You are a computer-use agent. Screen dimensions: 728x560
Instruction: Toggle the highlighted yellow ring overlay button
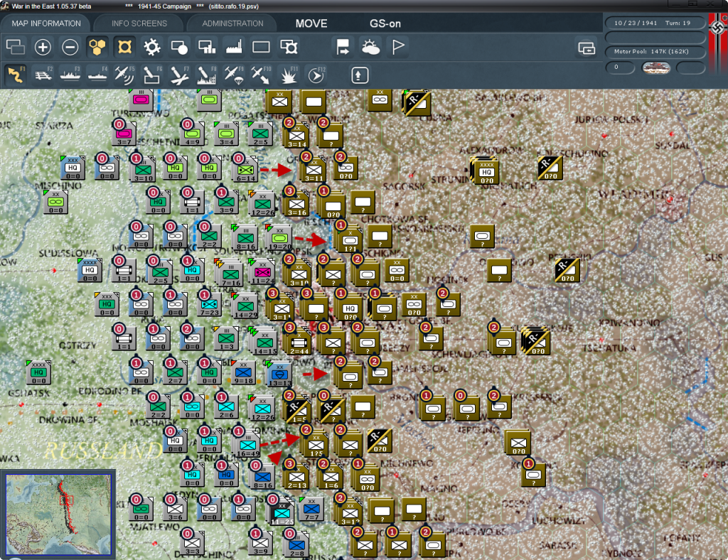(x=124, y=47)
